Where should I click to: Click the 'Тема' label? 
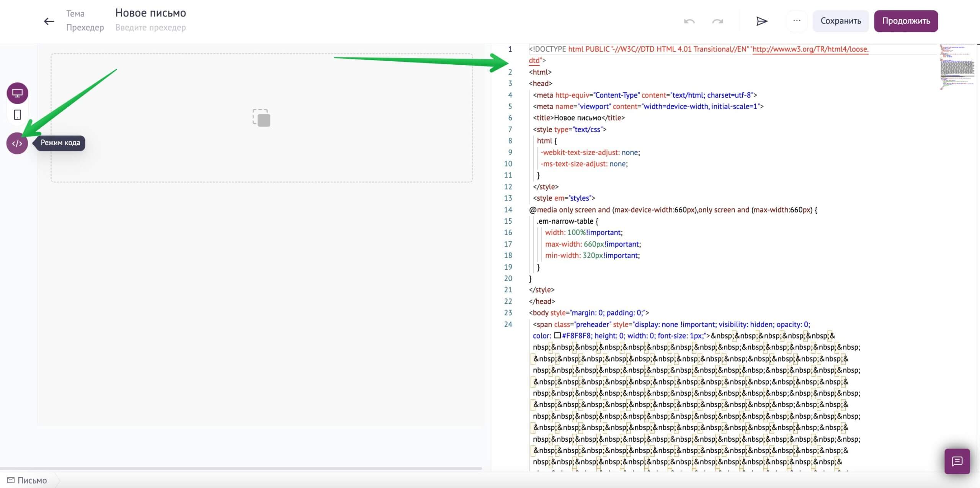tap(75, 14)
